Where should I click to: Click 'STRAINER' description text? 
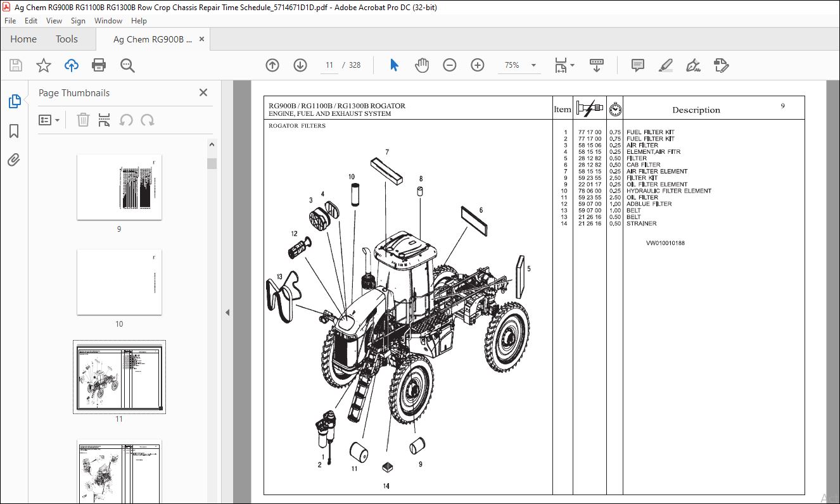641,224
